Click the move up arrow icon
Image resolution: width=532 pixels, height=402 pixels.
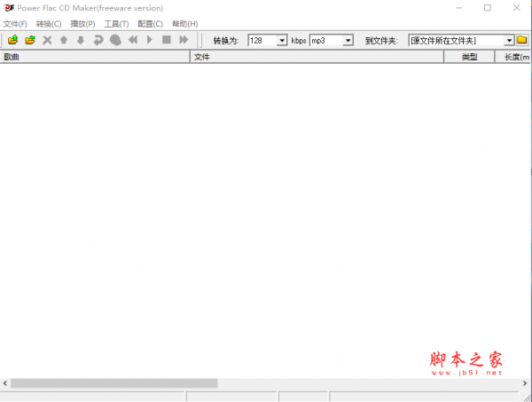tap(64, 40)
